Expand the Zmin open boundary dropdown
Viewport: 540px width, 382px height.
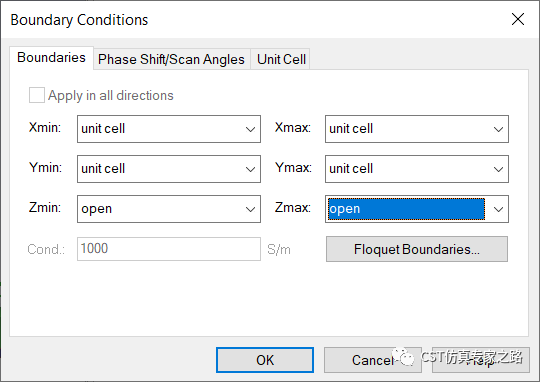169,209
